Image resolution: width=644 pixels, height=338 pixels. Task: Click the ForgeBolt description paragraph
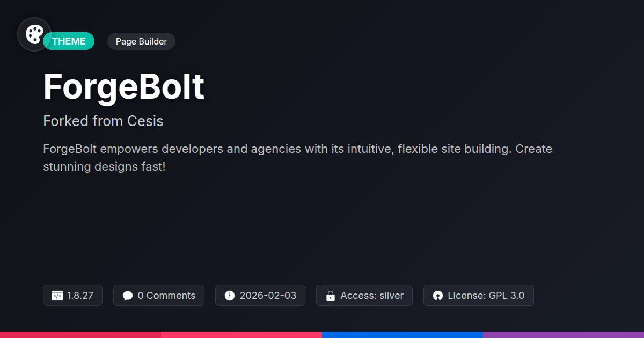click(298, 158)
